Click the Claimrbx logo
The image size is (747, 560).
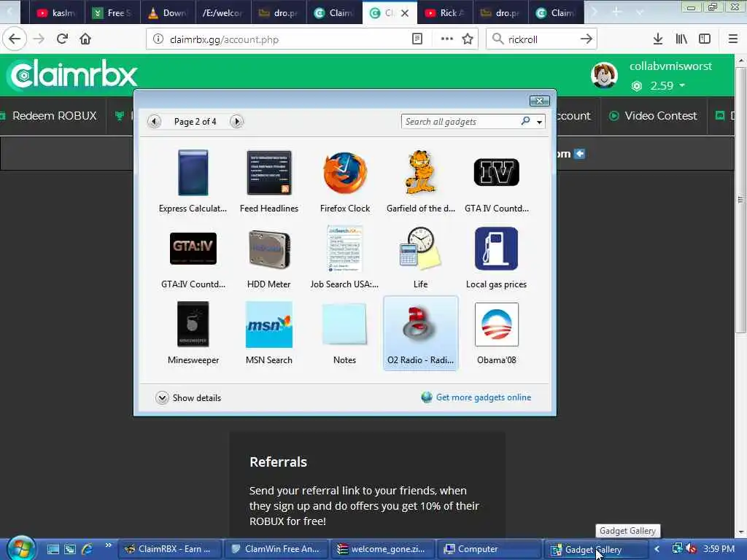(x=74, y=75)
